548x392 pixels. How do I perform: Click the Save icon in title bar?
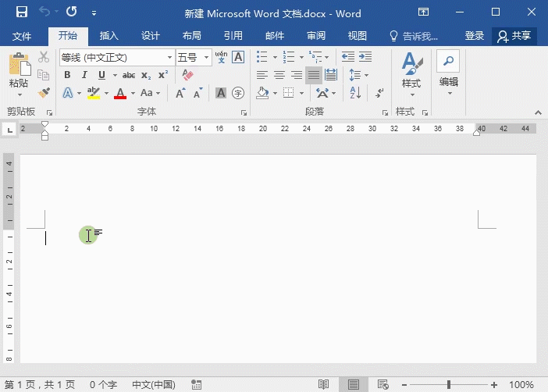click(x=21, y=12)
